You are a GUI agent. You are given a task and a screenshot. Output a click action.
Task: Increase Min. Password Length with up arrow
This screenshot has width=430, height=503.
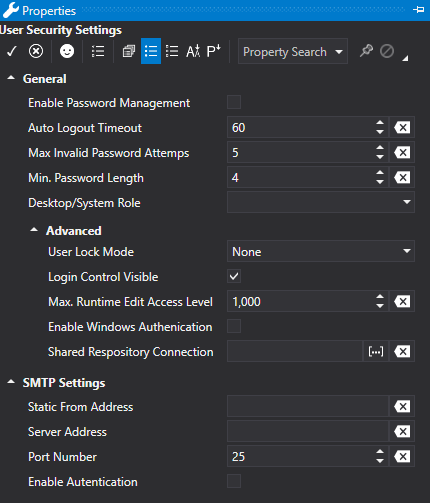pos(380,173)
